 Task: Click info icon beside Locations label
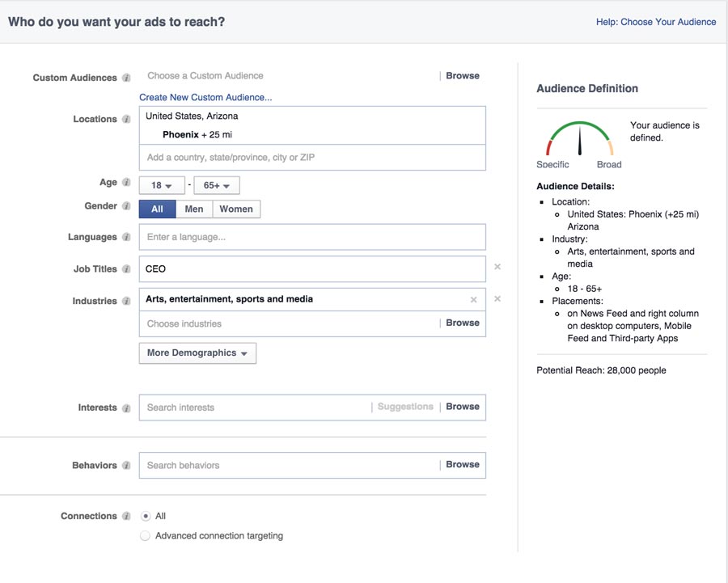tap(126, 120)
